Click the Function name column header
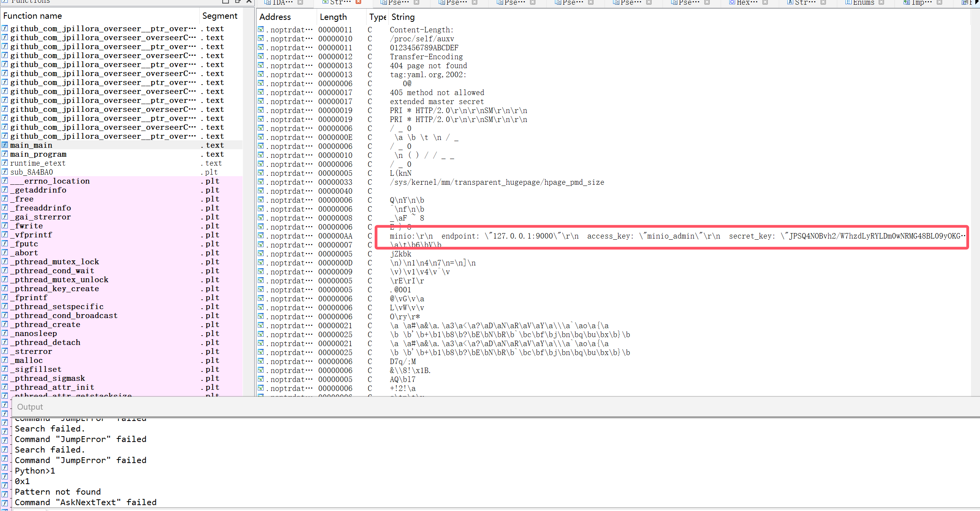This screenshot has height=511, width=980. tap(33, 16)
